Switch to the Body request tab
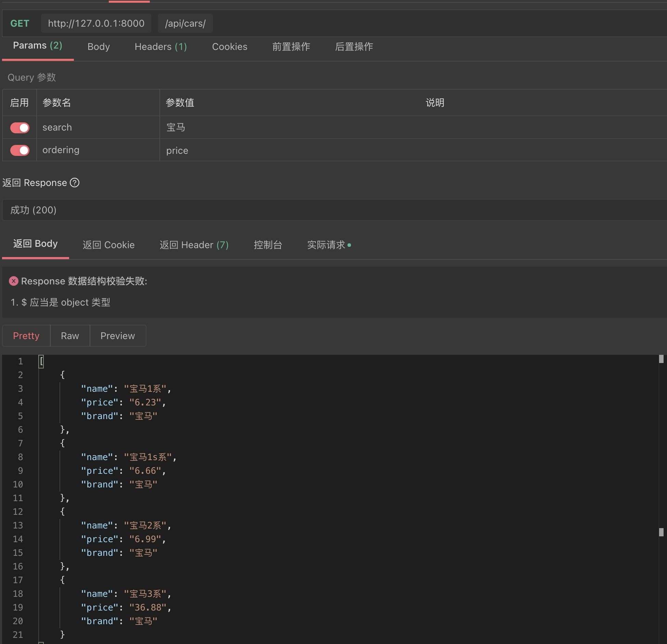The height and width of the screenshot is (644, 667). pyautogui.click(x=99, y=46)
